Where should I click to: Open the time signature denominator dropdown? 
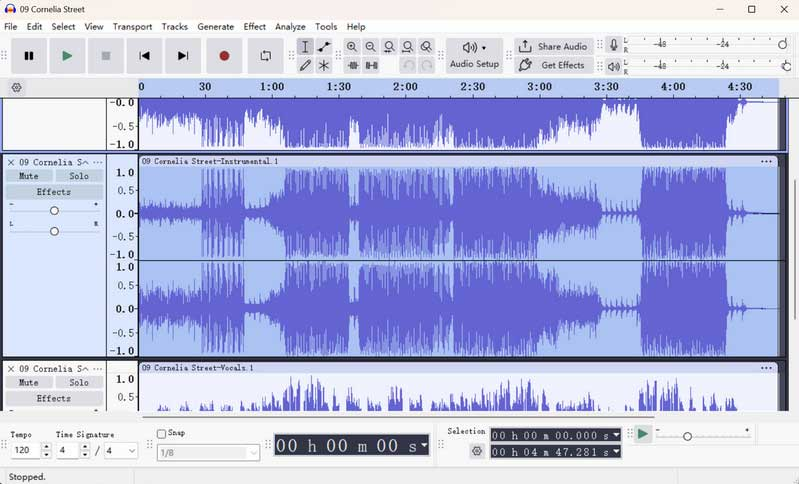click(121, 450)
